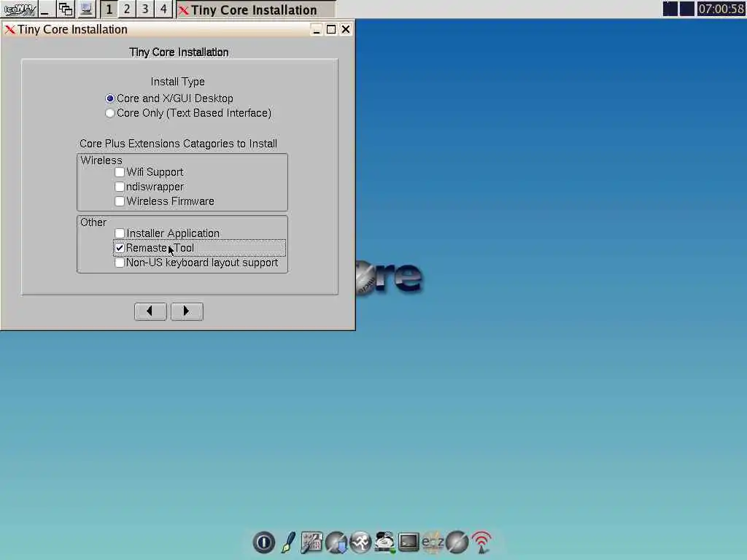Launch the Terminal monitor icon in dock
This screenshot has width=747, height=560.
(409, 542)
